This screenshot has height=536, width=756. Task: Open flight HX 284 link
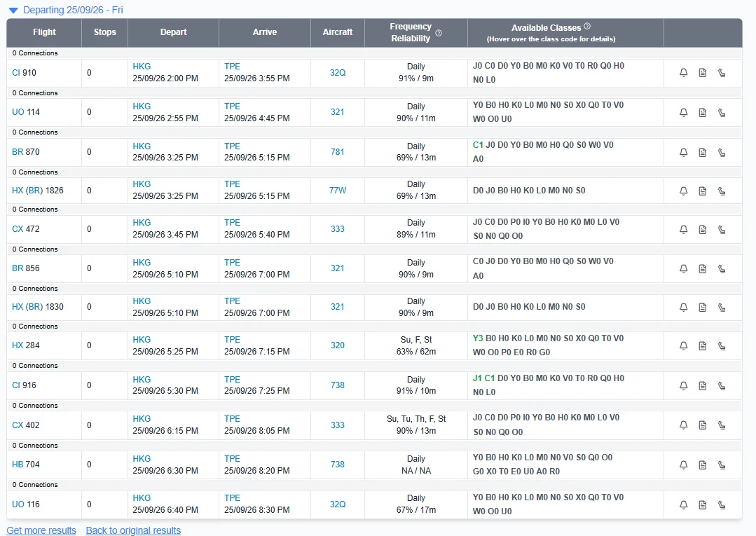pyautogui.click(x=25, y=345)
